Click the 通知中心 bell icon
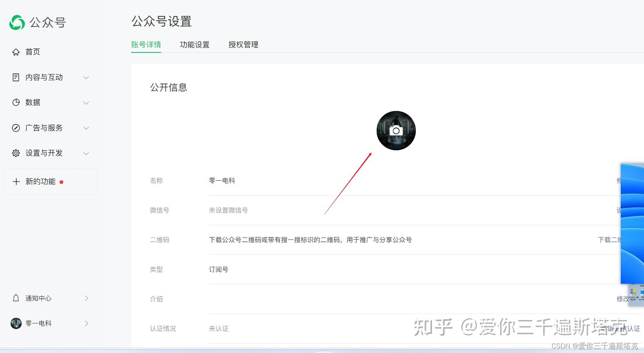 (16, 298)
